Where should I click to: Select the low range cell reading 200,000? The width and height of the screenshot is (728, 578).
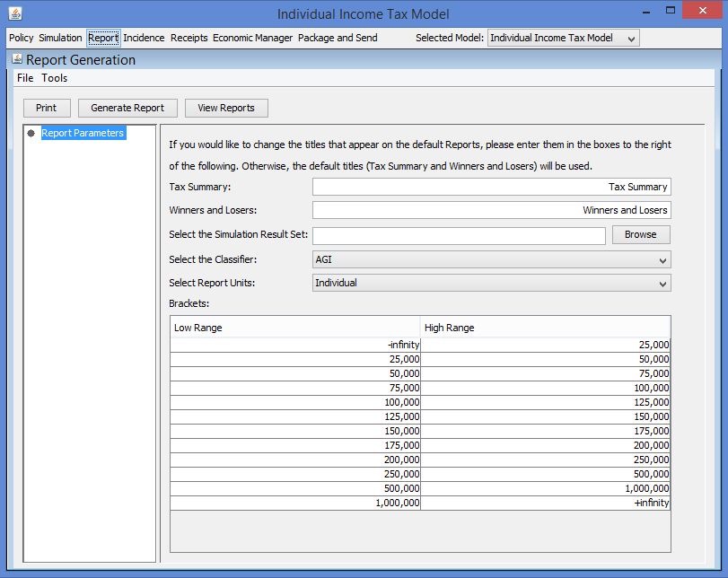(295, 460)
